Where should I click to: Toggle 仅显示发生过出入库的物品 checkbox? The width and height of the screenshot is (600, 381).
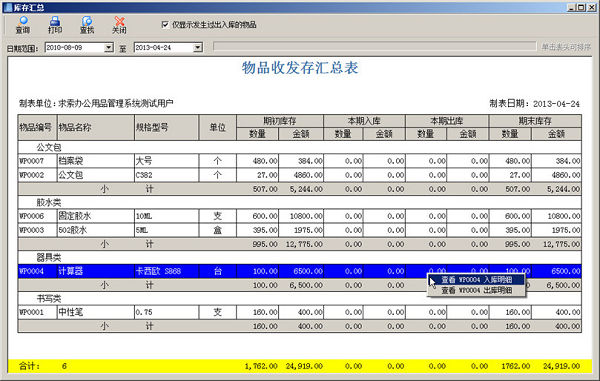pyautogui.click(x=165, y=25)
